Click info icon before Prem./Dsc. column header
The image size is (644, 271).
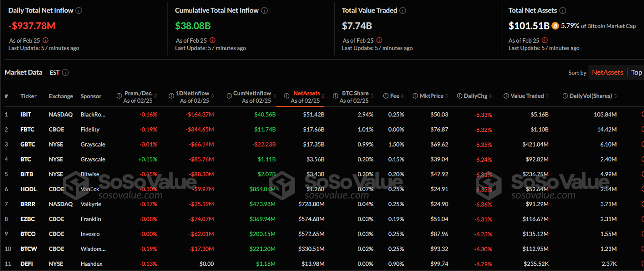[x=119, y=96]
